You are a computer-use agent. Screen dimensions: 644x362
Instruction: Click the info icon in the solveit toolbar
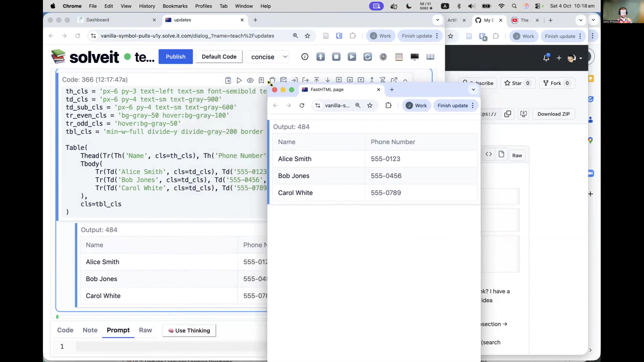tap(305, 57)
